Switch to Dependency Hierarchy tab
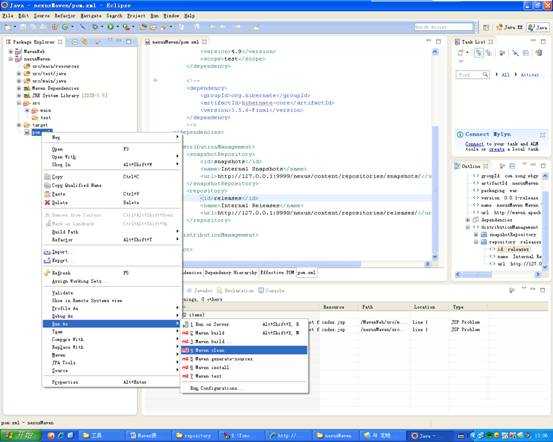This screenshot has height=442, width=553. (231, 273)
